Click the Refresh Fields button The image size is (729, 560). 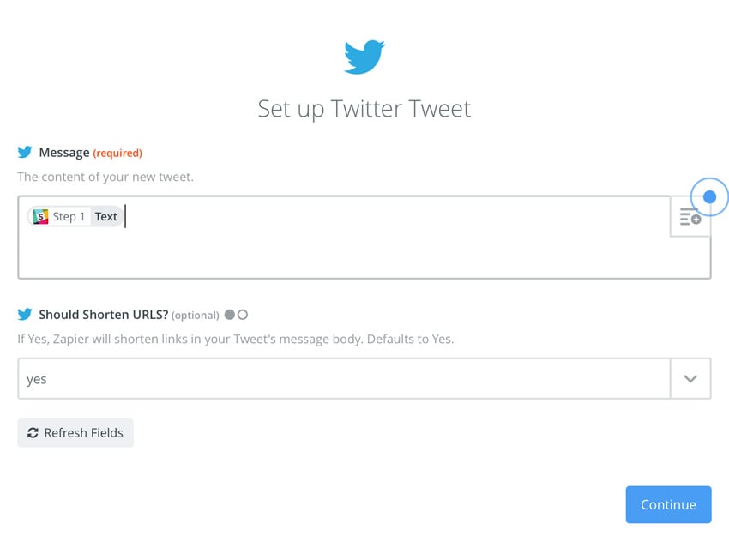click(75, 433)
